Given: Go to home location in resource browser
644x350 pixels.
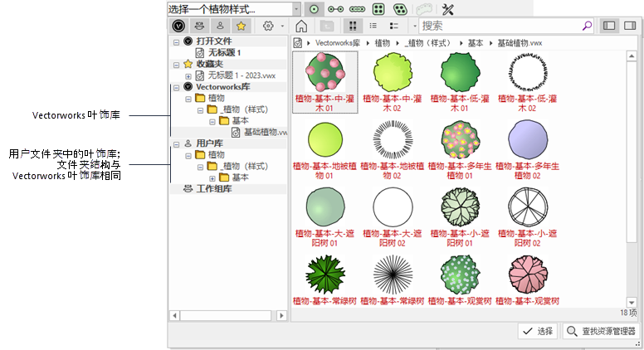Looking at the screenshot, I should pyautogui.click(x=301, y=26).
